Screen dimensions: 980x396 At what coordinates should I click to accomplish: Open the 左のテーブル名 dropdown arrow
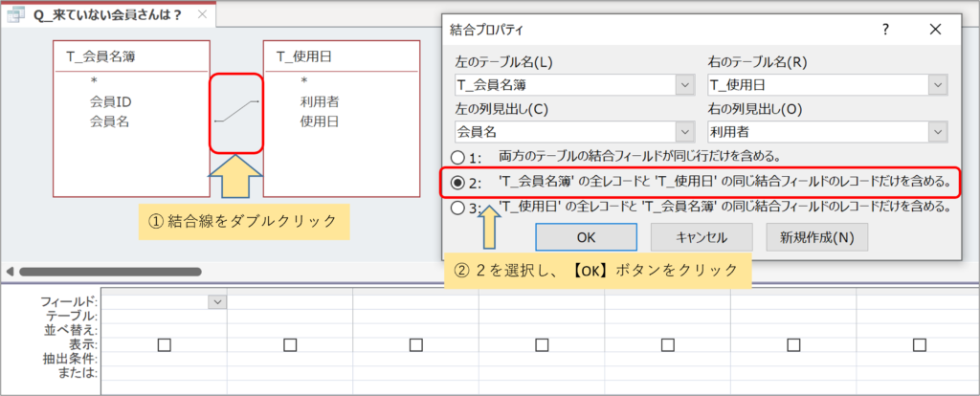[684, 84]
